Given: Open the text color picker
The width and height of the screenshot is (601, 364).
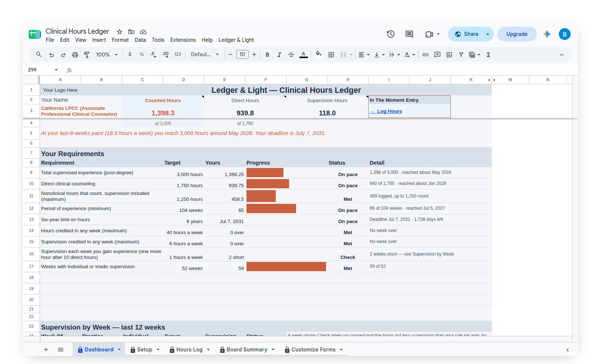Looking at the screenshot, I should tap(303, 55).
